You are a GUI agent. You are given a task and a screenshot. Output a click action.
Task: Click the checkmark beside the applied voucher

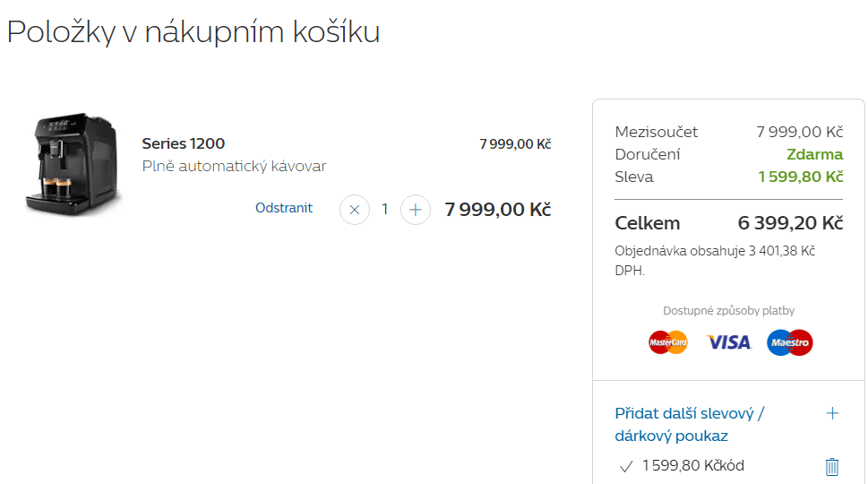(x=626, y=466)
